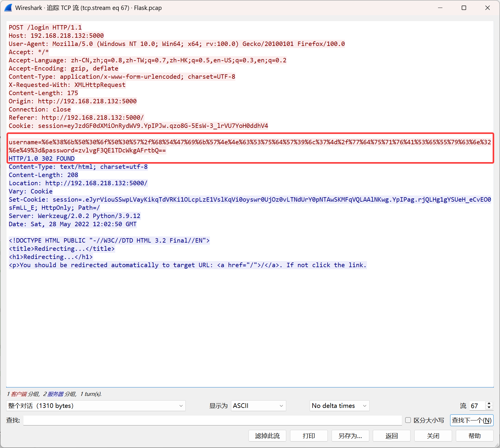Click the '<h1>Redirecting...</h1>' line
500x448 pixels.
coord(51,257)
